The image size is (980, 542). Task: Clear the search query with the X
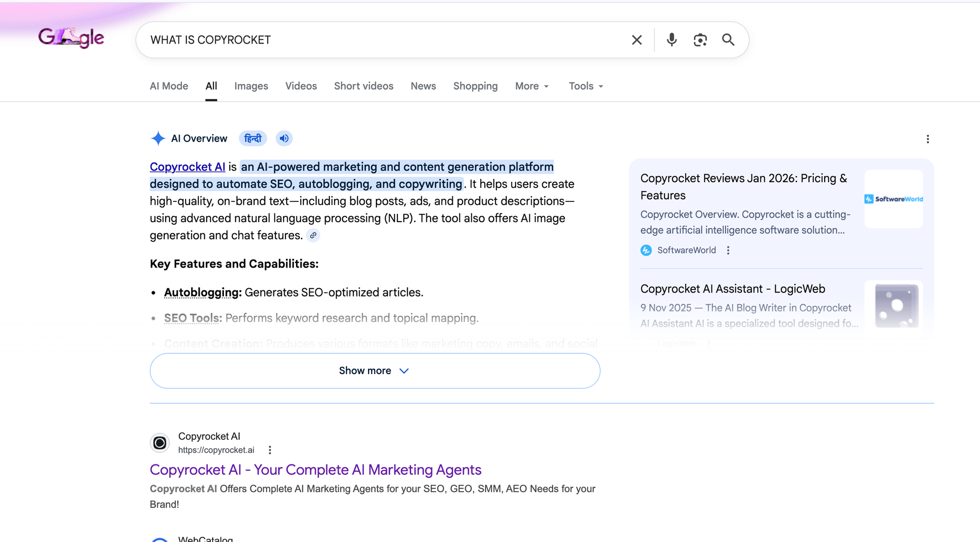637,40
